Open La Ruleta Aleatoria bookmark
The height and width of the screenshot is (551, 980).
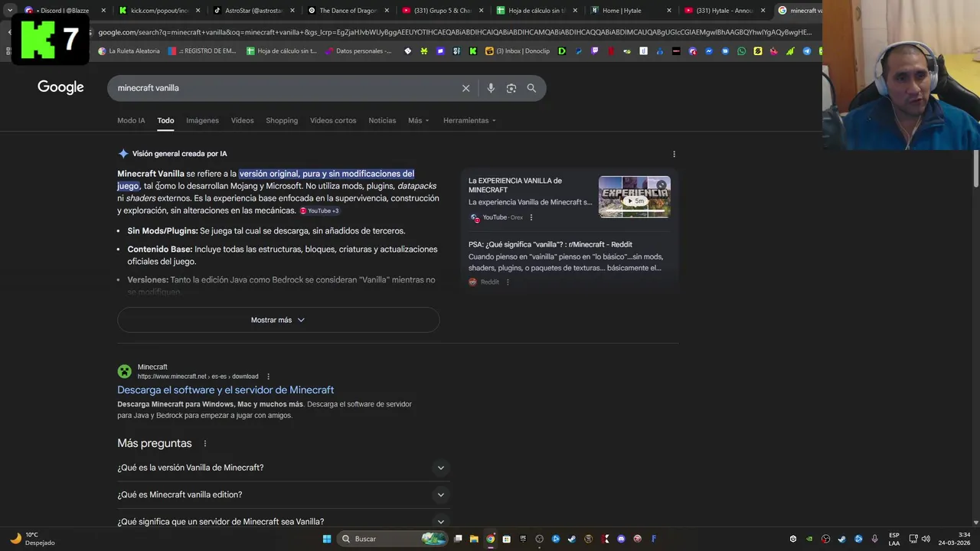point(129,51)
